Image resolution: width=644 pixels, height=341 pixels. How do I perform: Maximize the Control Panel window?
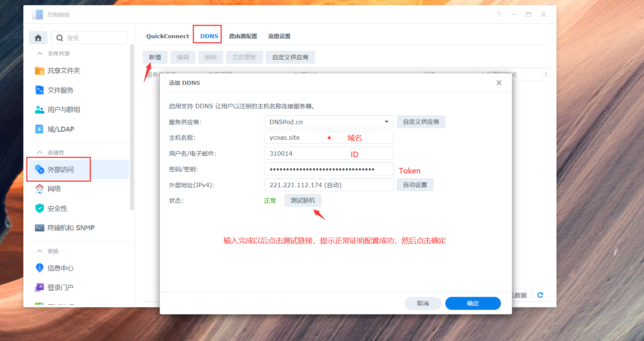529,14
